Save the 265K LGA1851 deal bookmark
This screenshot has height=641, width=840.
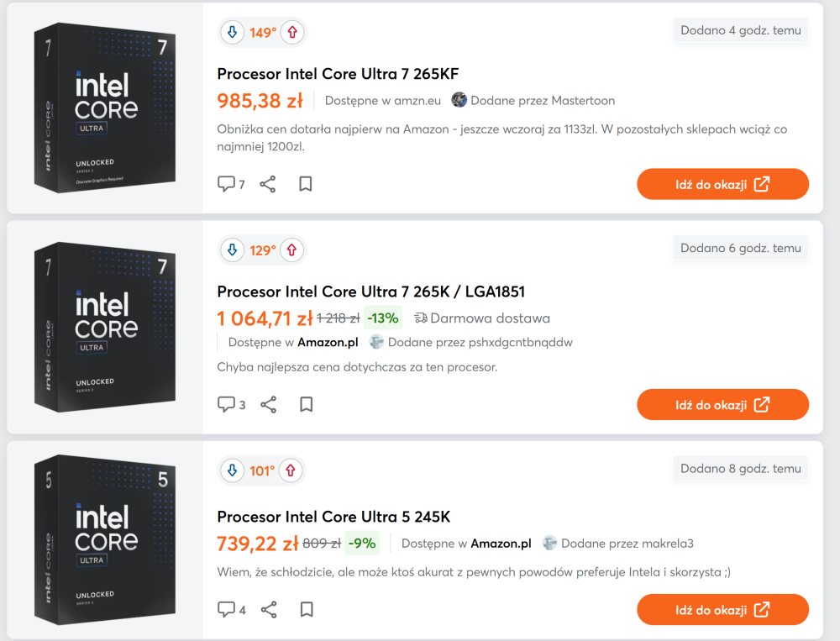(306, 405)
